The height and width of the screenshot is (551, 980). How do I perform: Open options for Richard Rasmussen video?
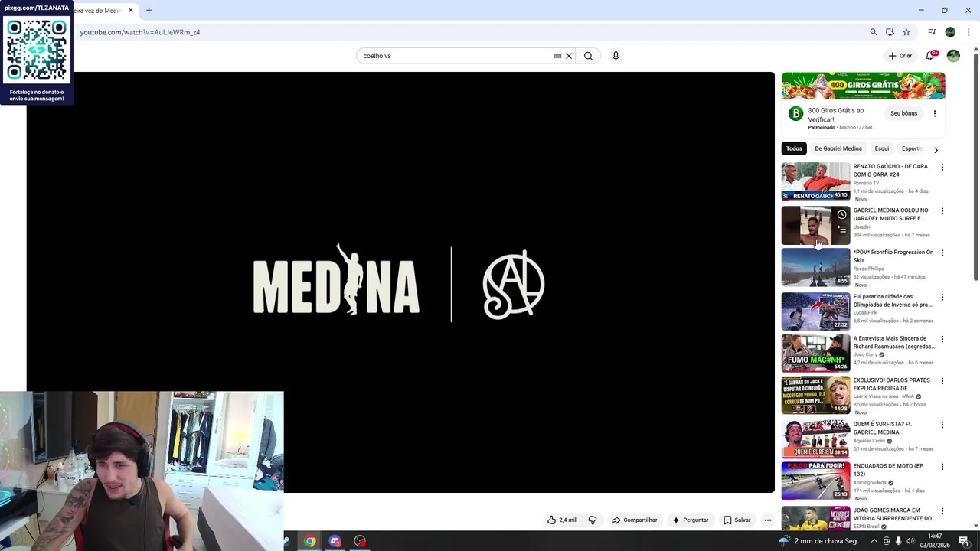pyautogui.click(x=942, y=339)
